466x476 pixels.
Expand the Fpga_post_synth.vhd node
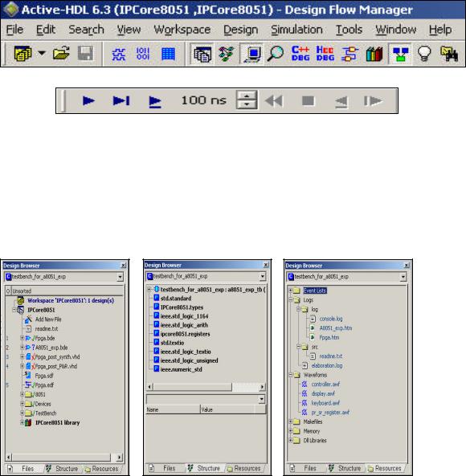22,356
